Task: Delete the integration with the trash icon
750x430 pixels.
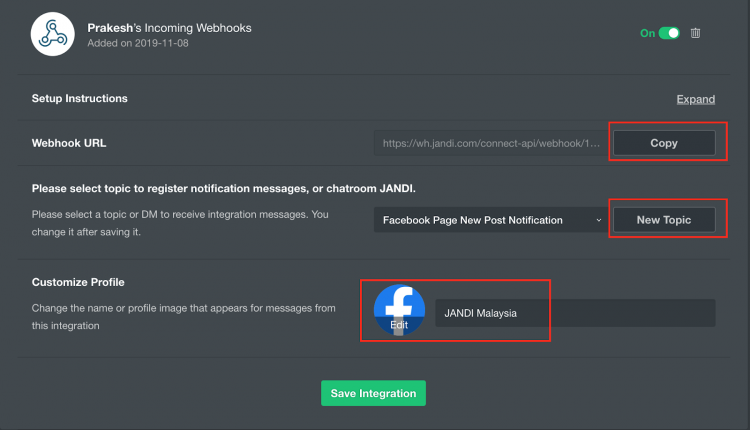Action: pos(695,33)
